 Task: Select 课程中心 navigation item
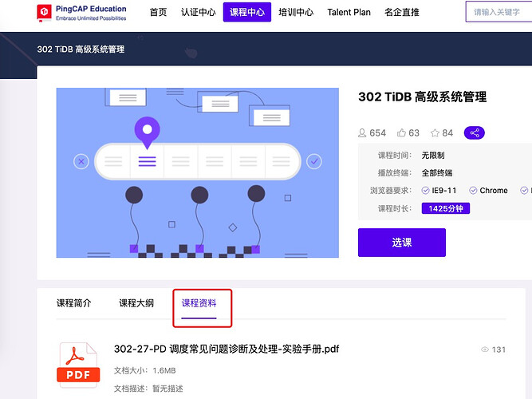point(247,12)
